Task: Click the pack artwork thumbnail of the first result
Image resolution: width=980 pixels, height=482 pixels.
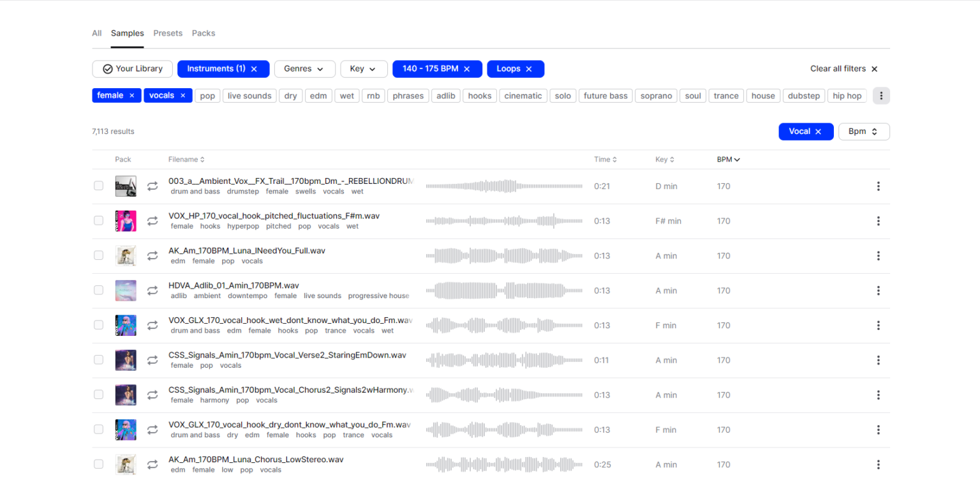Action: 126,186
